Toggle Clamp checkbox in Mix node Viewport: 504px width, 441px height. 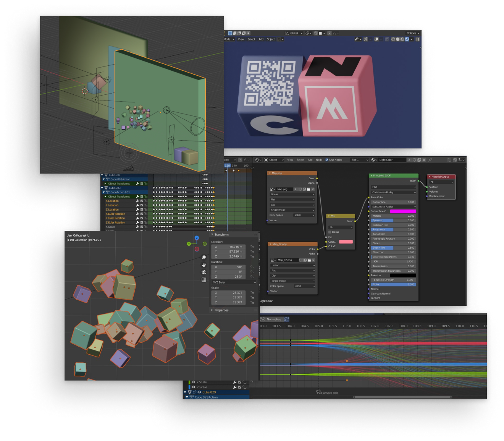click(330, 232)
